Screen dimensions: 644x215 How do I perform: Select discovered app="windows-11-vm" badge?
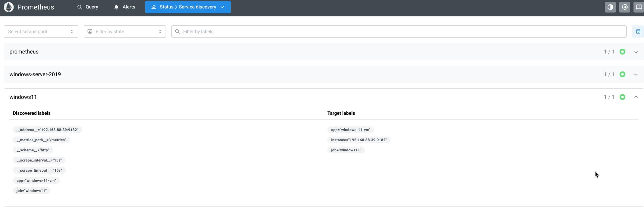[36, 180]
